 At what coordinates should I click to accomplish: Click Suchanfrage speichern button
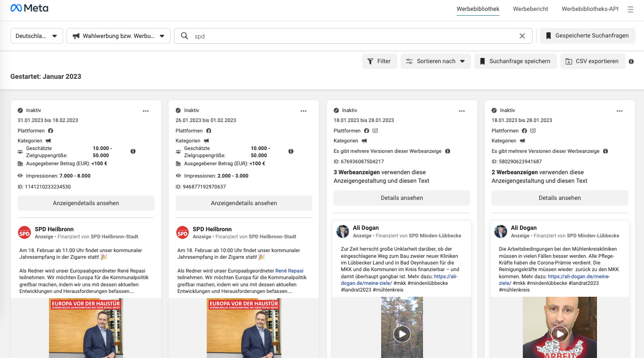(515, 61)
